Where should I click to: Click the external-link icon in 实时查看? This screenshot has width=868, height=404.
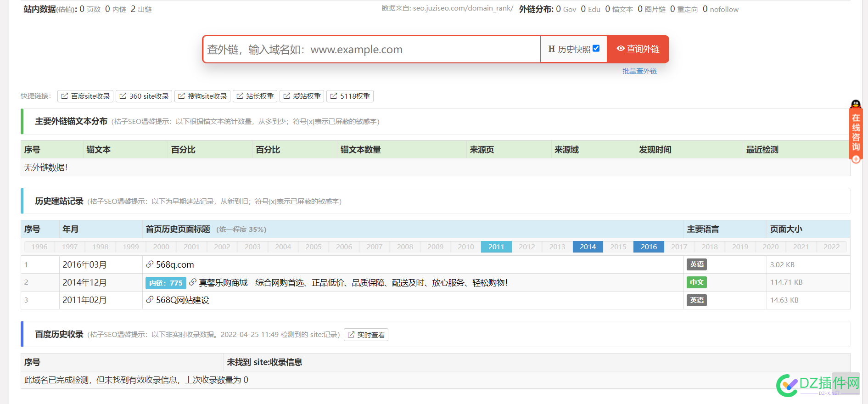click(351, 335)
